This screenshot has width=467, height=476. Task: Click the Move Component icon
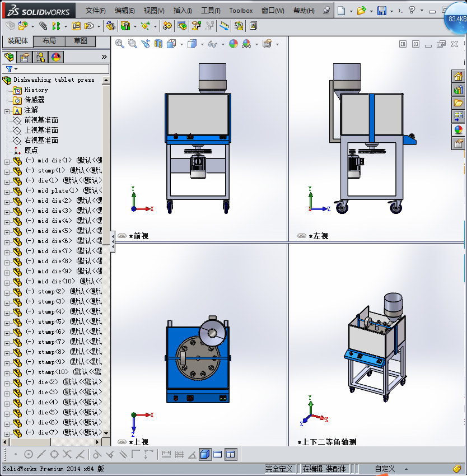89,26
